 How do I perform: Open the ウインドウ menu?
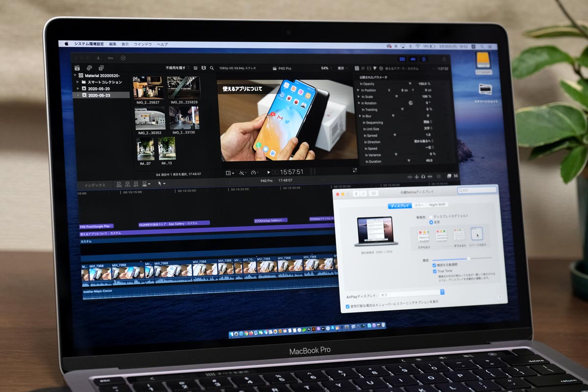pyautogui.click(x=143, y=44)
